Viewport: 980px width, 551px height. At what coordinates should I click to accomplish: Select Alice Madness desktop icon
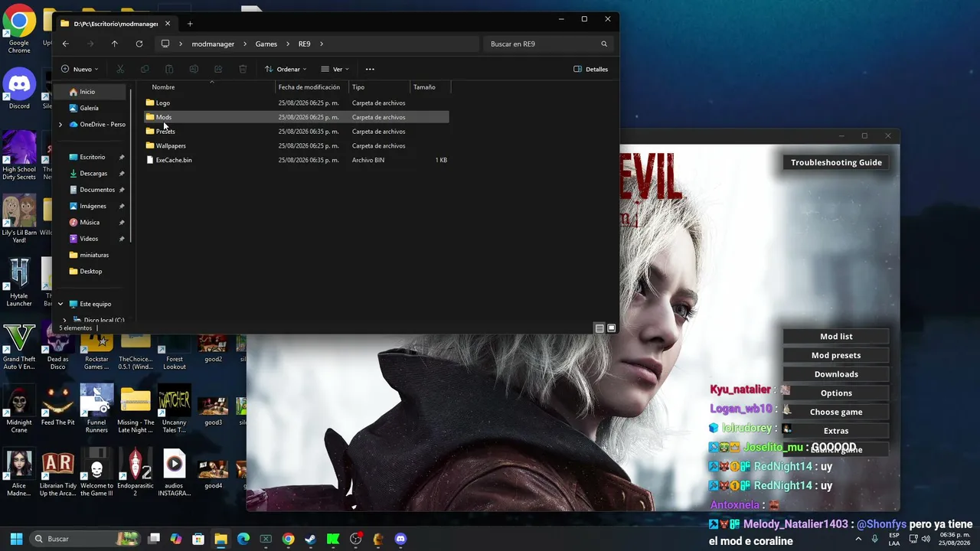tap(19, 473)
